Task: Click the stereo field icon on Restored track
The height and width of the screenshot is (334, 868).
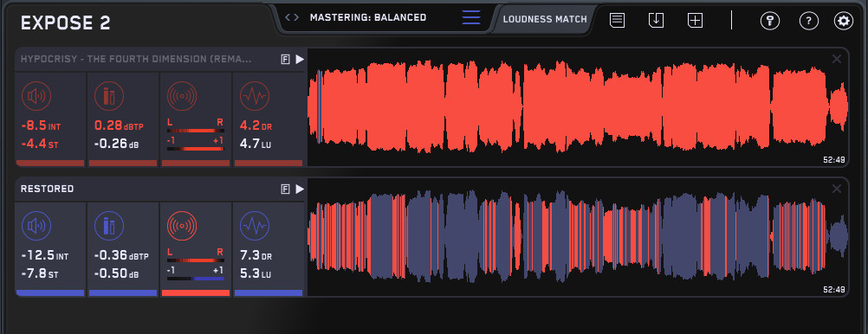Action: pos(182,226)
